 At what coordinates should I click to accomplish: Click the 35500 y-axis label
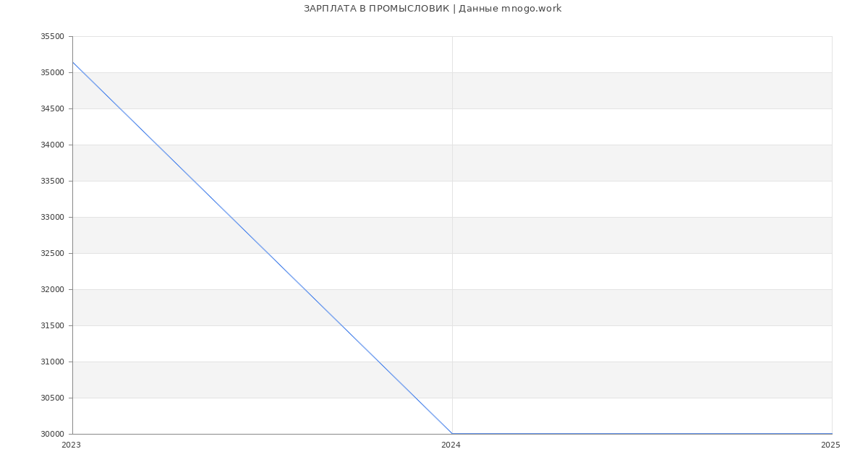[x=52, y=37]
